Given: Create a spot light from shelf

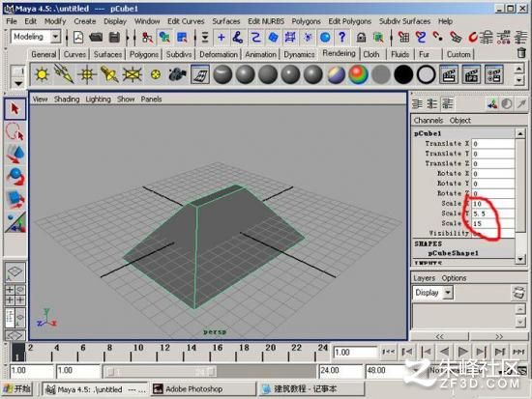Looking at the screenshot, I should point(109,74).
